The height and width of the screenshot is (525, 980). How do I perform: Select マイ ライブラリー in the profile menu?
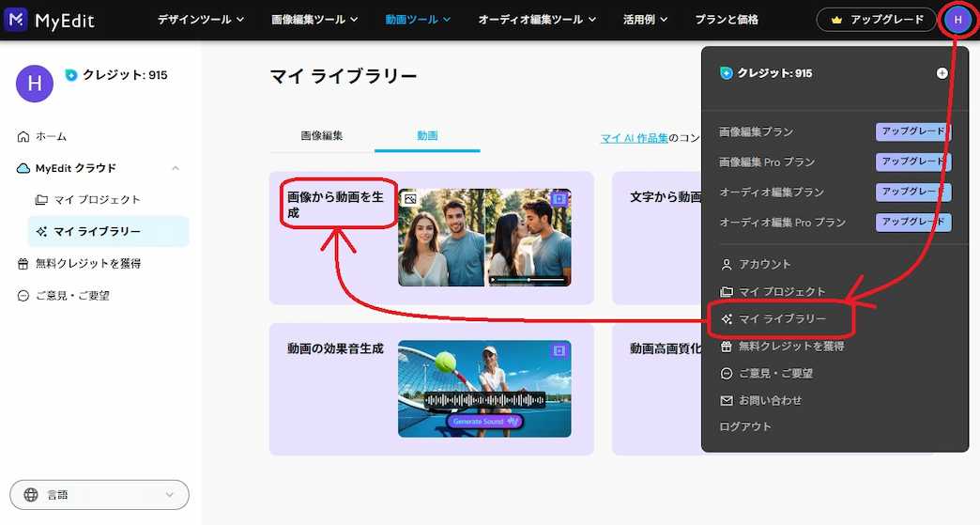tap(783, 318)
